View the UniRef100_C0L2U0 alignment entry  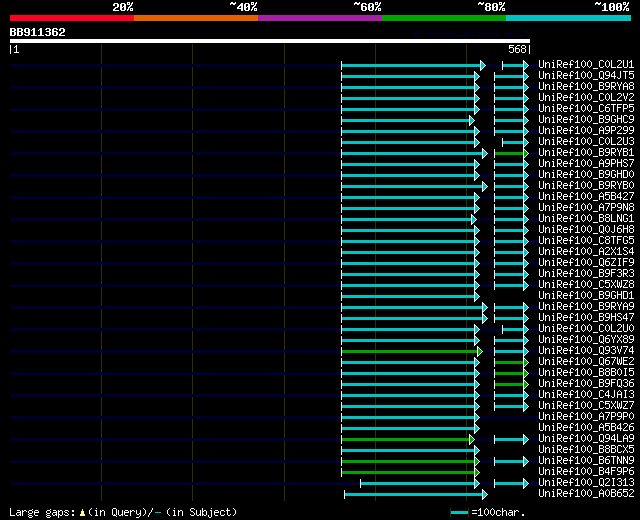pos(586,329)
